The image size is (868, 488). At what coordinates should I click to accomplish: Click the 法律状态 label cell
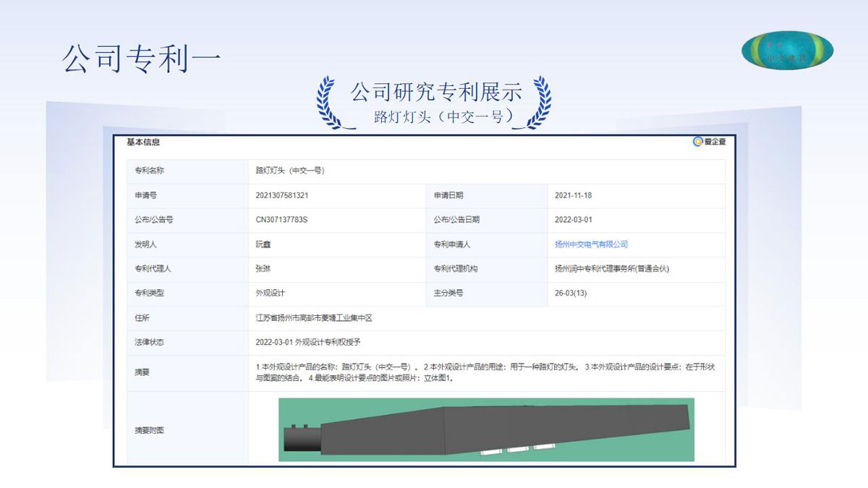point(188,343)
